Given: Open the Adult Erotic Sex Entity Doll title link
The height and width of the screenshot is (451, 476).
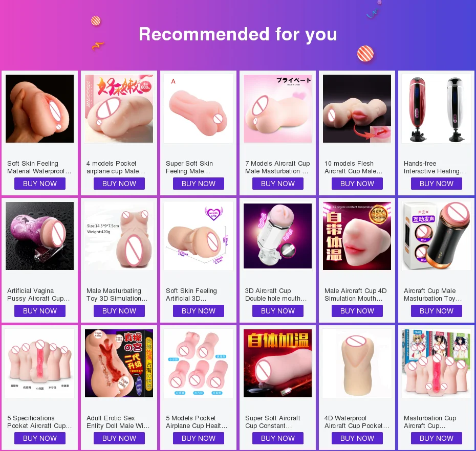Looking at the screenshot, I should click(118, 422).
